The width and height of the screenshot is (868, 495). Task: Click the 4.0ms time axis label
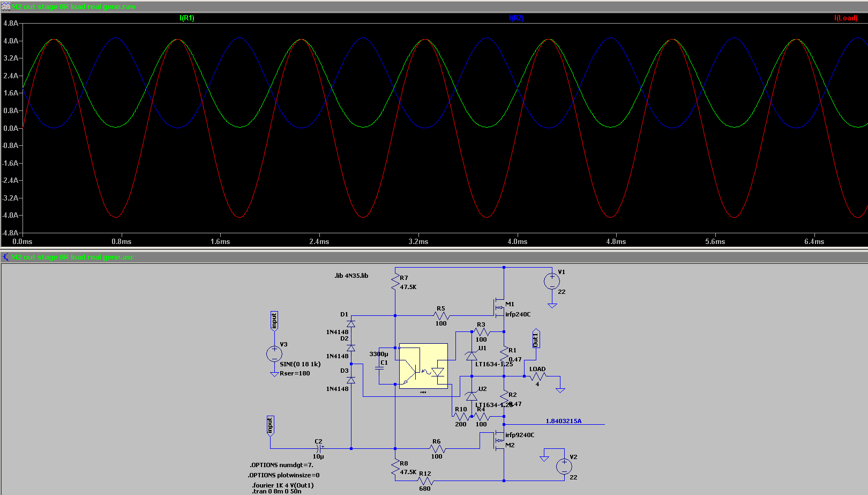(518, 242)
